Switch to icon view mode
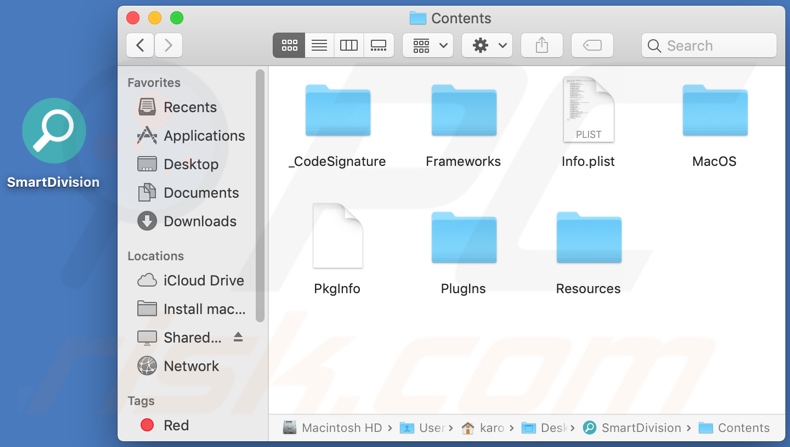 coord(289,45)
